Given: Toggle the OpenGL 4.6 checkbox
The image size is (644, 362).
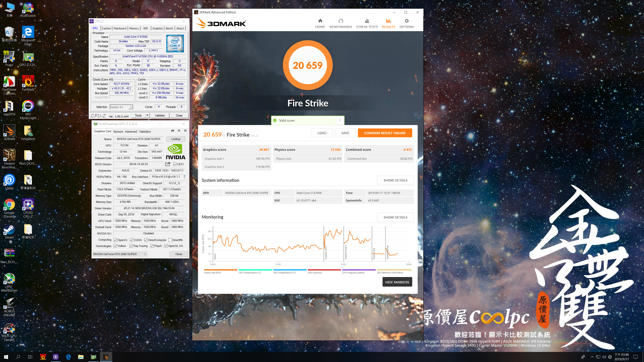Looking at the screenshot, I should click(166, 246).
